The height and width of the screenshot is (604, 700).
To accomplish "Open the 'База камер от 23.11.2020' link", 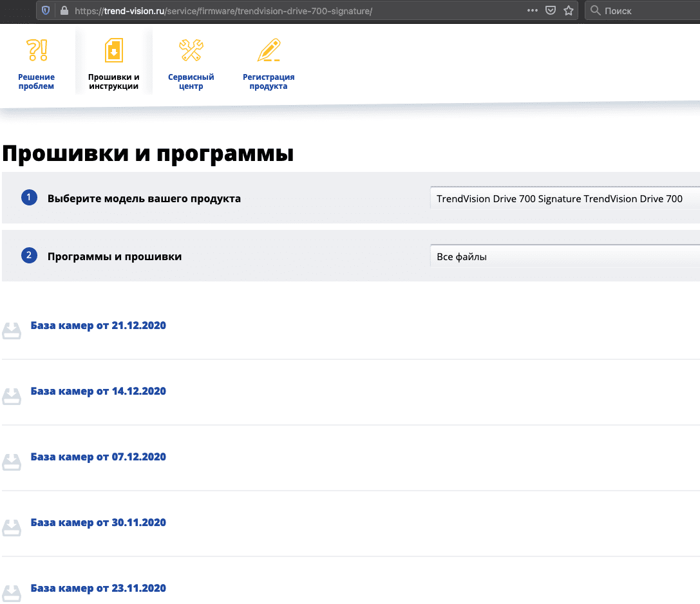I will click(x=98, y=589).
